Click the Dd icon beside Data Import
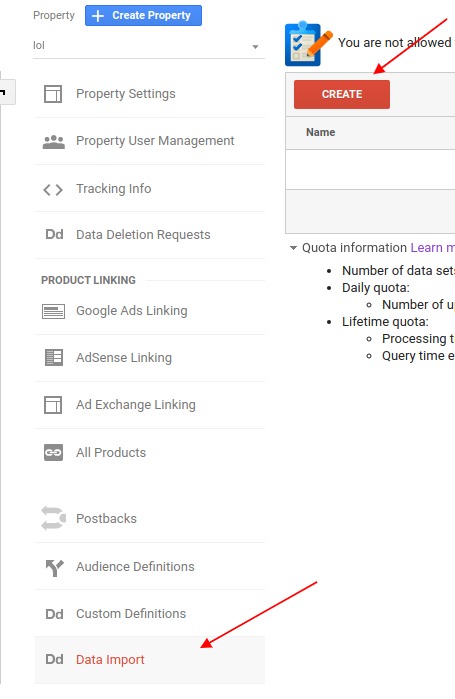Screen dimensions: 455x699 [x=54, y=659]
